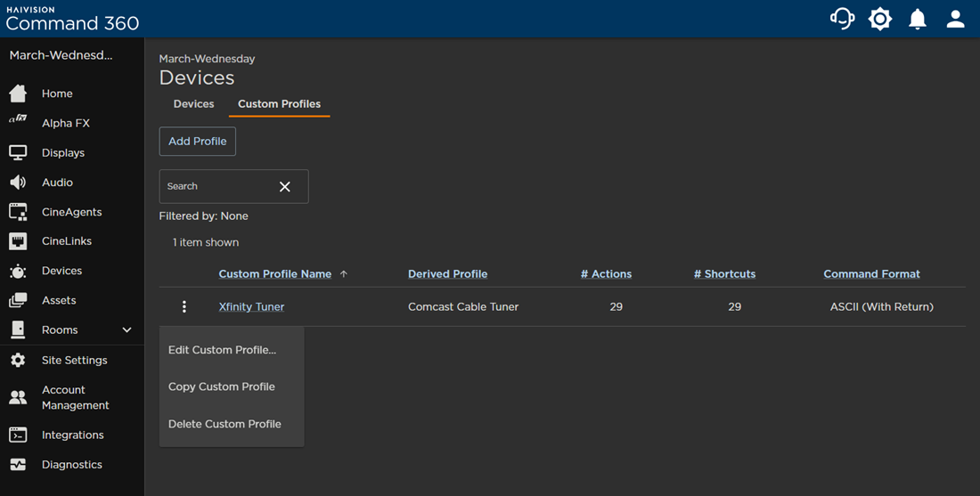The height and width of the screenshot is (496, 980).
Task: Open Integrations in the sidebar
Action: point(72,435)
